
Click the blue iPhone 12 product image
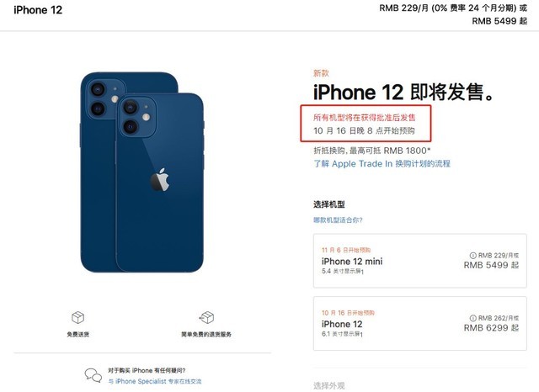pos(142,172)
